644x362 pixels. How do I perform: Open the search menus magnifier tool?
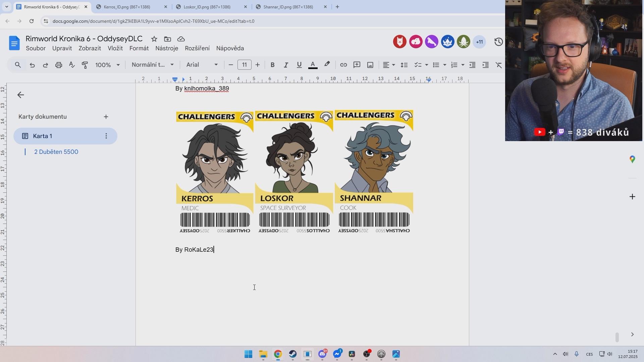pyautogui.click(x=18, y=65)
